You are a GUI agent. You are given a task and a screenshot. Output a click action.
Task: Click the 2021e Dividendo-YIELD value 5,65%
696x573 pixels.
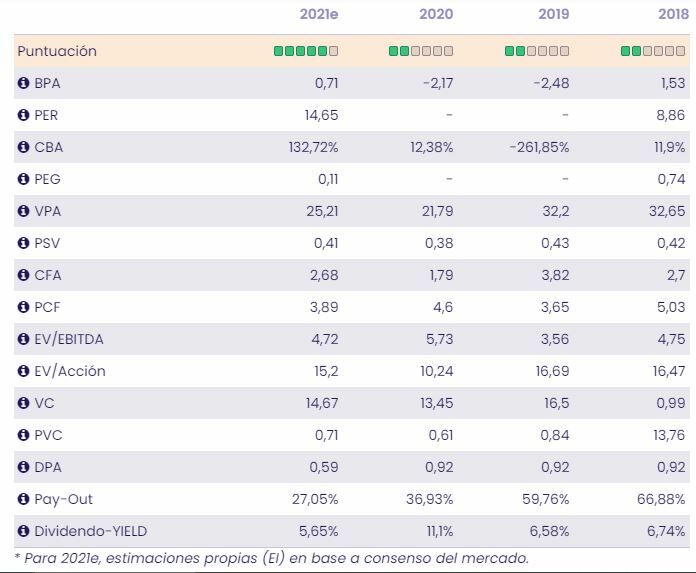(319, 531)
